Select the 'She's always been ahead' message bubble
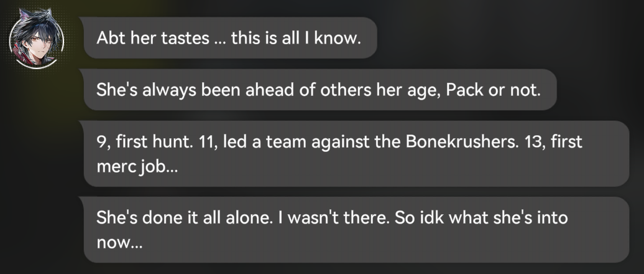The image size is (644, 274). tap(320, 90)
